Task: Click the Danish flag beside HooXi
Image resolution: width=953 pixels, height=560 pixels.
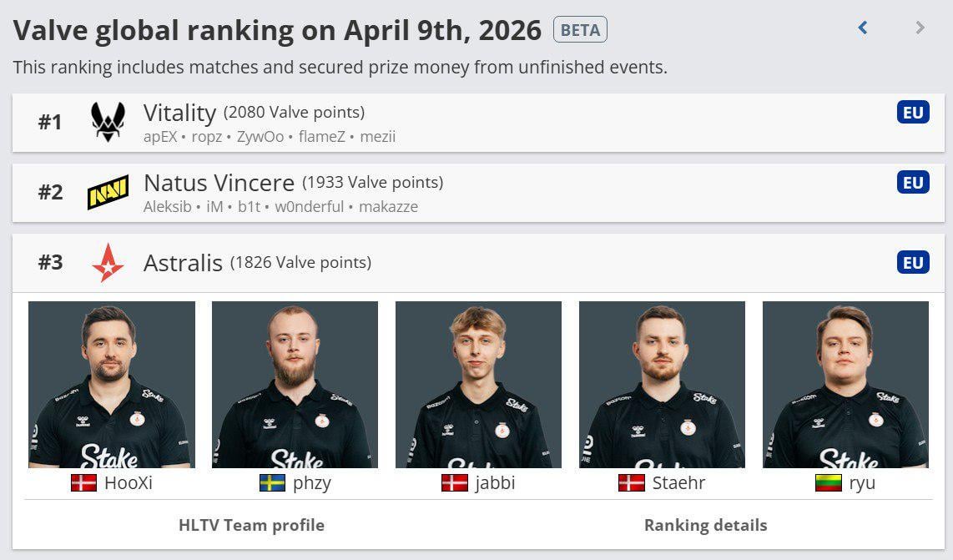Action: pos(83,482)
